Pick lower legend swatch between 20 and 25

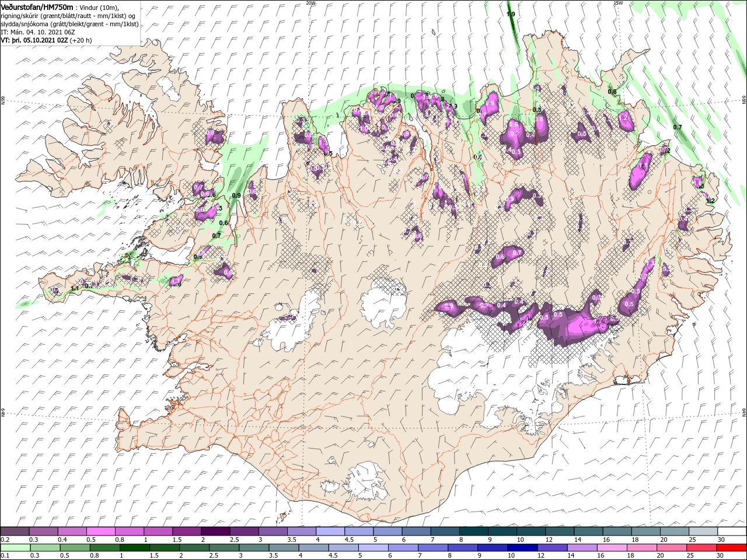pyautogui.click(x=672, y=548)
